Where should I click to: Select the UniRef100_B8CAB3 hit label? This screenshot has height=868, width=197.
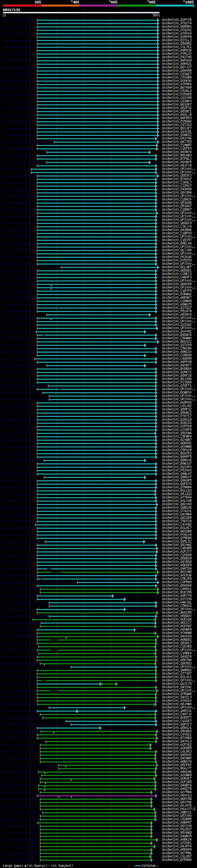[x=177, y=155]
